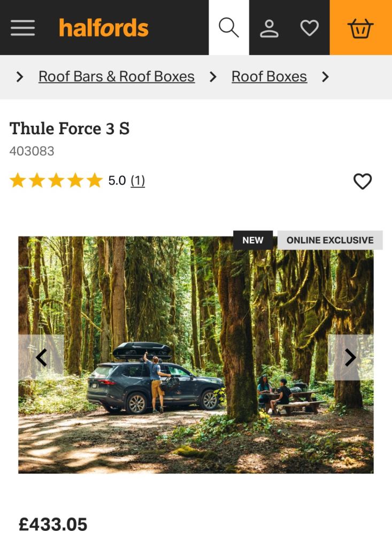Screen dimensions: 392x548
Task: Open the wishlist heart in header
Action: tap(310, 28)
